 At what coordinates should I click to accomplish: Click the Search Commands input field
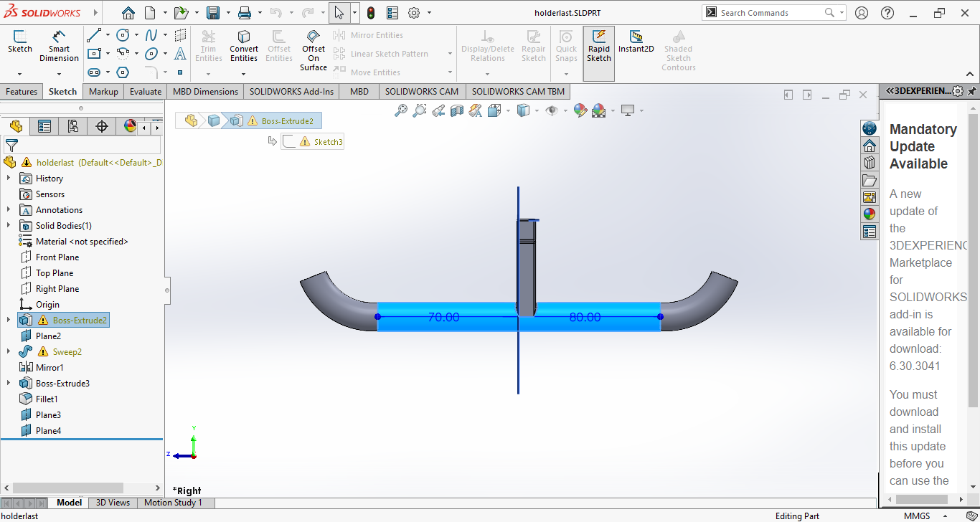pyautogui.click(x=768, y=13)
